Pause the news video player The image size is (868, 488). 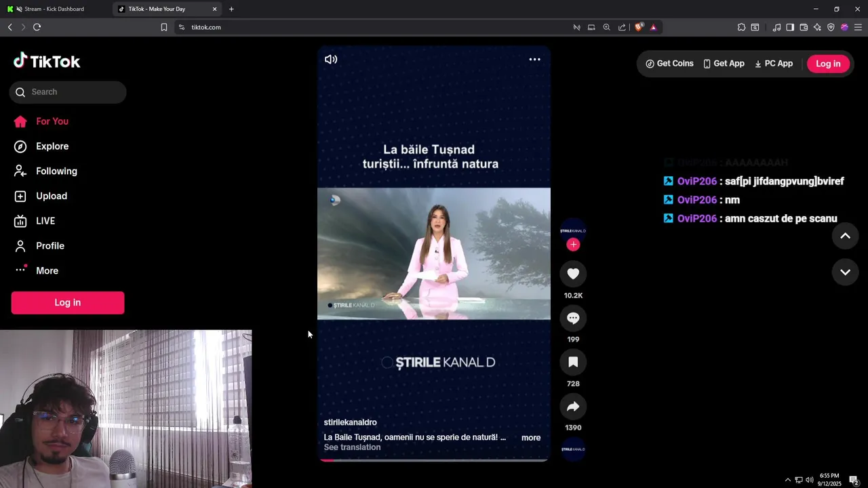coord(434,253)
